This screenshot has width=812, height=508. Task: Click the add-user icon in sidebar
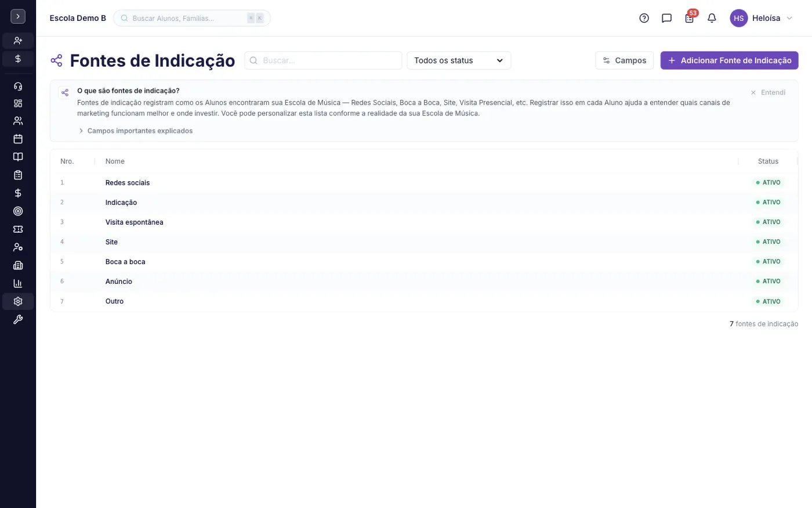point(18,41)
